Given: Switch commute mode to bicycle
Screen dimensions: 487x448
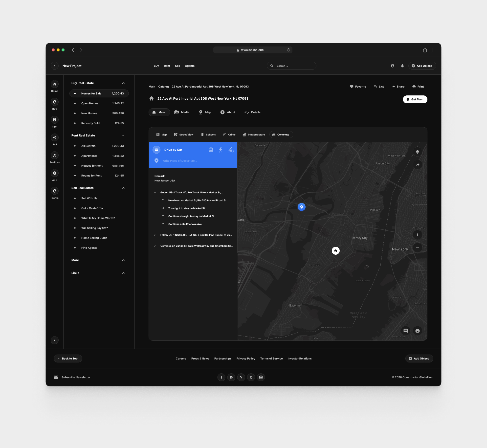Looking at the screenshot, I should coord(231,150).
